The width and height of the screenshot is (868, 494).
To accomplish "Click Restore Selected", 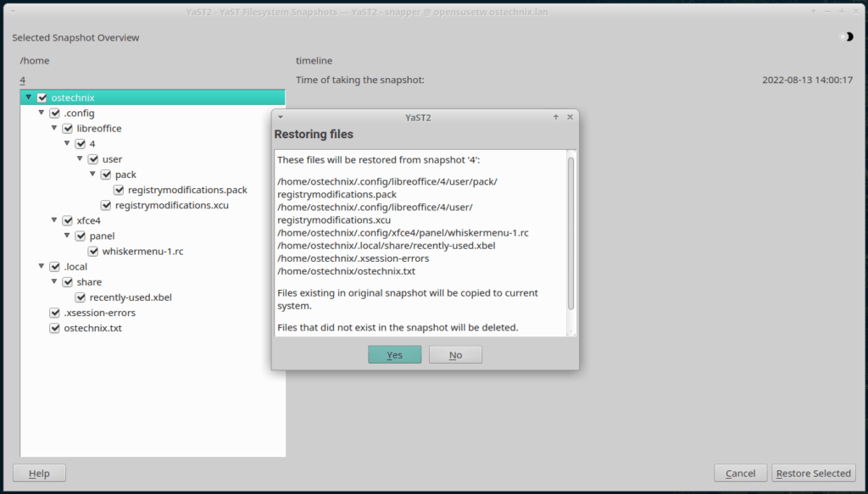I will click(813, 473).
